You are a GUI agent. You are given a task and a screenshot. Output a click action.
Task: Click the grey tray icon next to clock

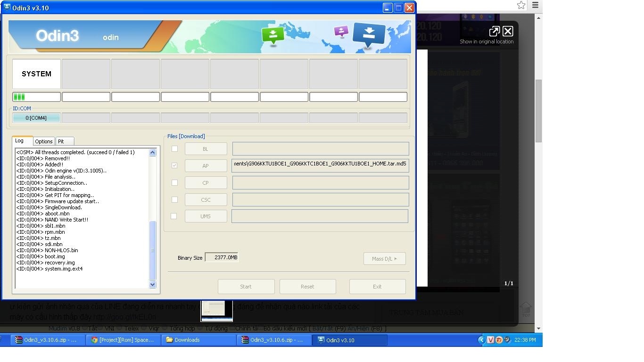point(507,340)
